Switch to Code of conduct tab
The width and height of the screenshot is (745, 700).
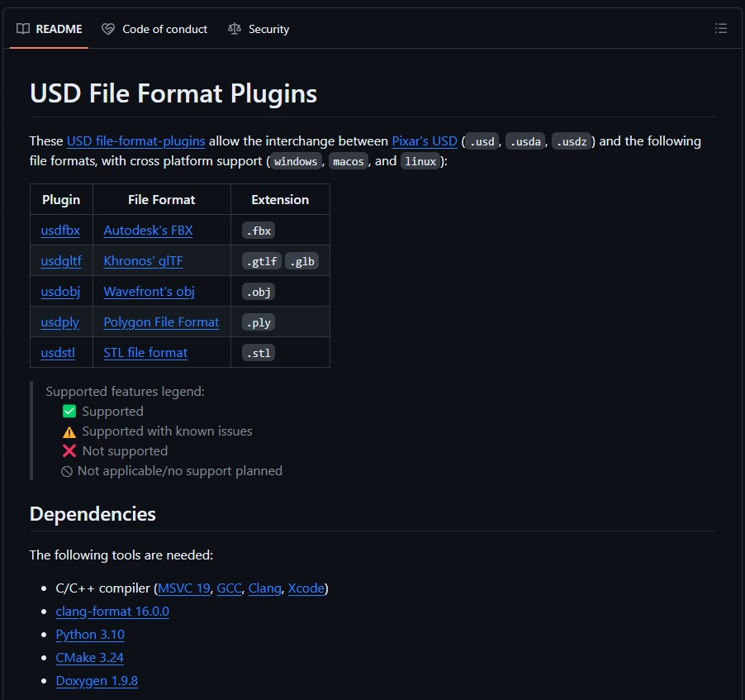coord(154,29)
